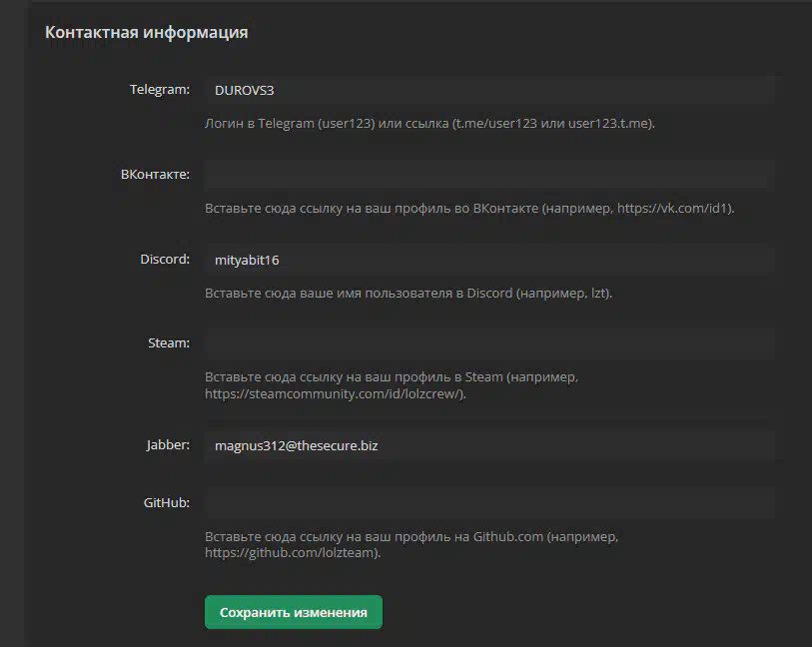
Task: Focus the empty GitHub input field
Action: [x=489, y=502]
